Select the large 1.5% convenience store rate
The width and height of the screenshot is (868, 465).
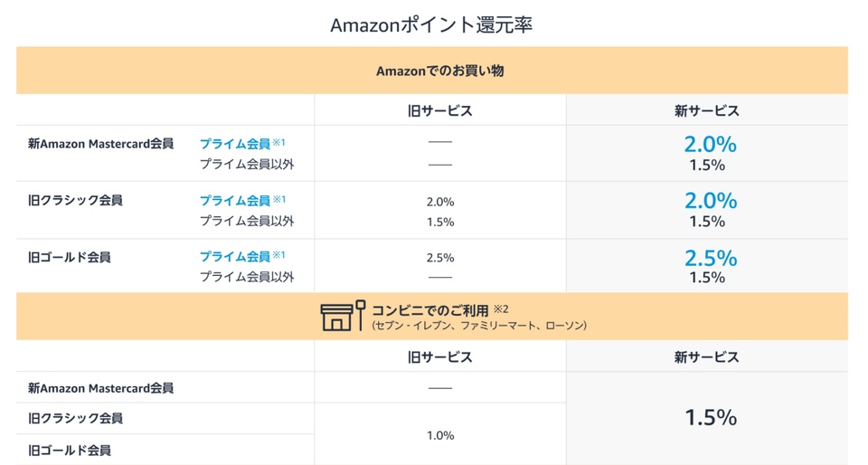tap(711, 417)
